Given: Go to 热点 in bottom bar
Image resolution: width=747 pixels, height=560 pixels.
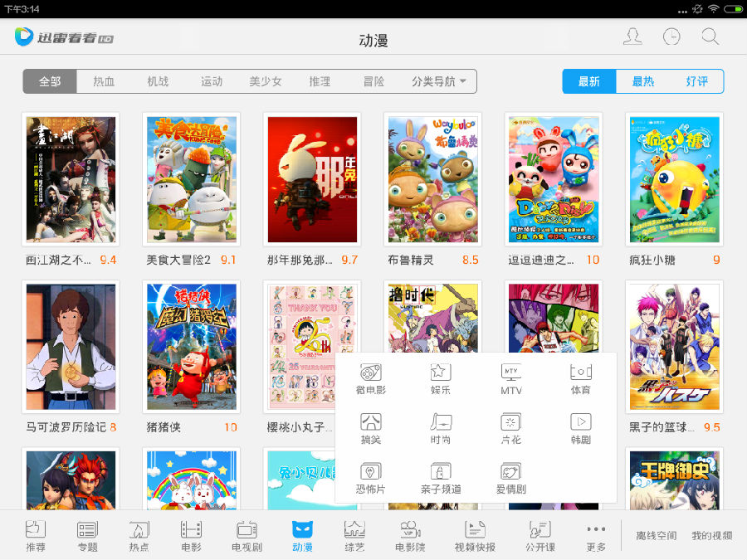Looking at the screenshot, I should pyautogui.click(x=139, y=536).
